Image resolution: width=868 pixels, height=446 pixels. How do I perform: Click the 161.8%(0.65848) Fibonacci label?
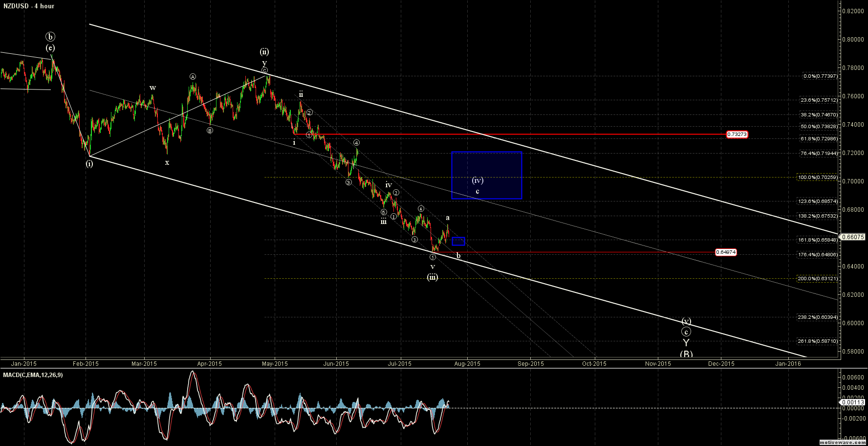[818, 240]
